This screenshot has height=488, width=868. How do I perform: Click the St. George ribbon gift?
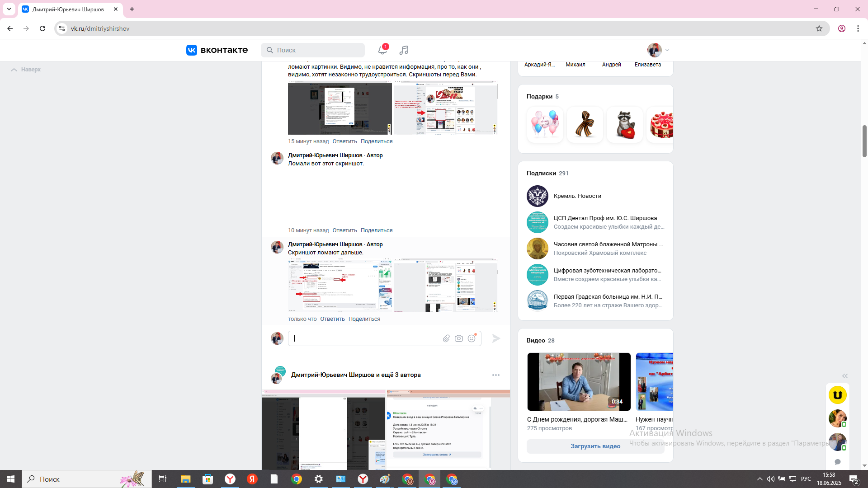tap(585, 125)
